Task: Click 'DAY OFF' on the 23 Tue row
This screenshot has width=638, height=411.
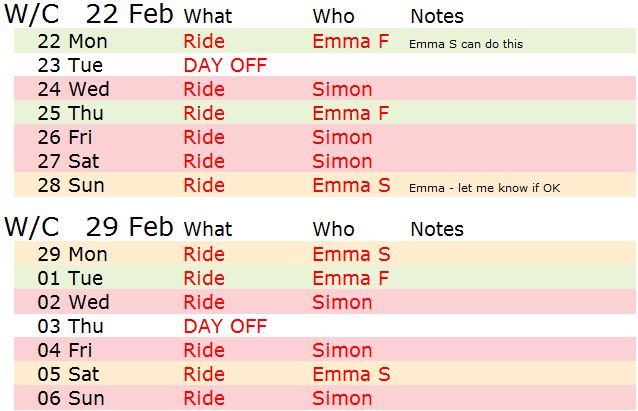Action: click(225, 66)
